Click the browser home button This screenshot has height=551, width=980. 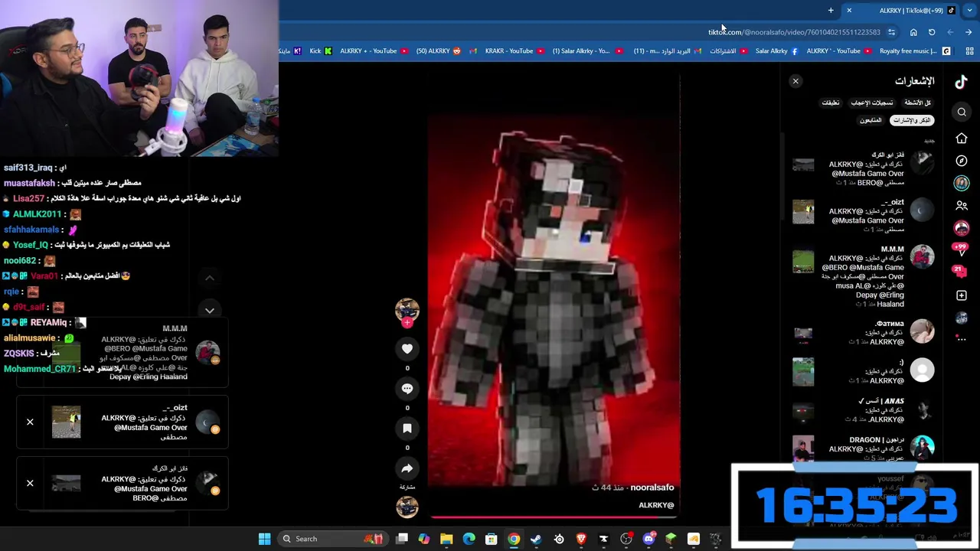(913, 32)
